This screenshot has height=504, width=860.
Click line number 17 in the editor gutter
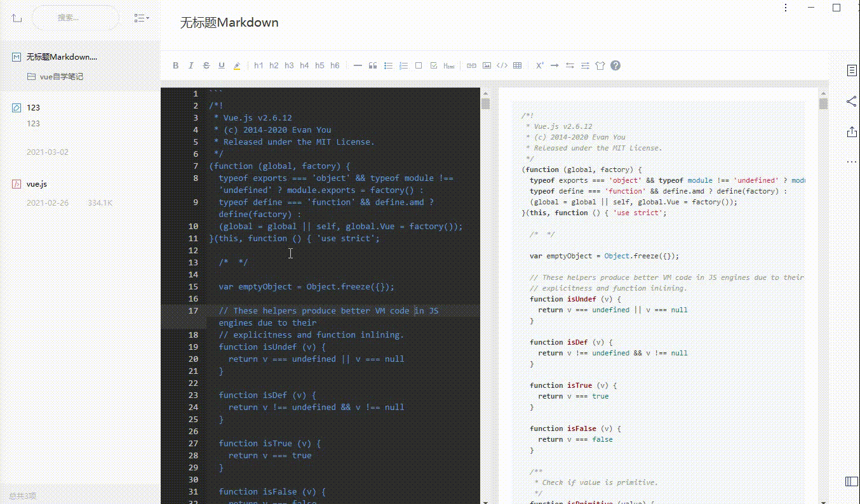[x=193, y=310]
